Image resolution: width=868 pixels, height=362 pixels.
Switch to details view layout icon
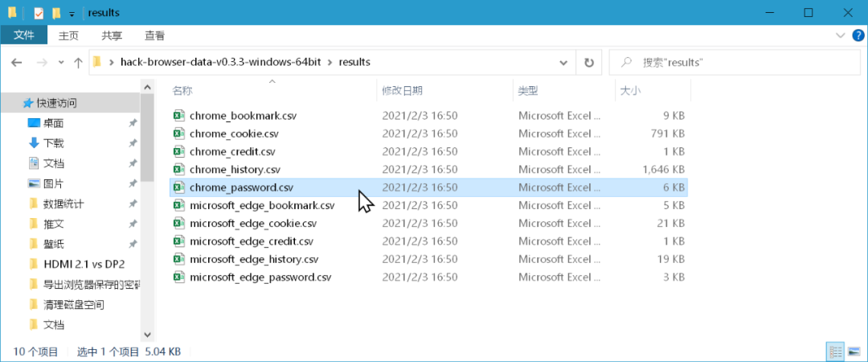[835, 352]
